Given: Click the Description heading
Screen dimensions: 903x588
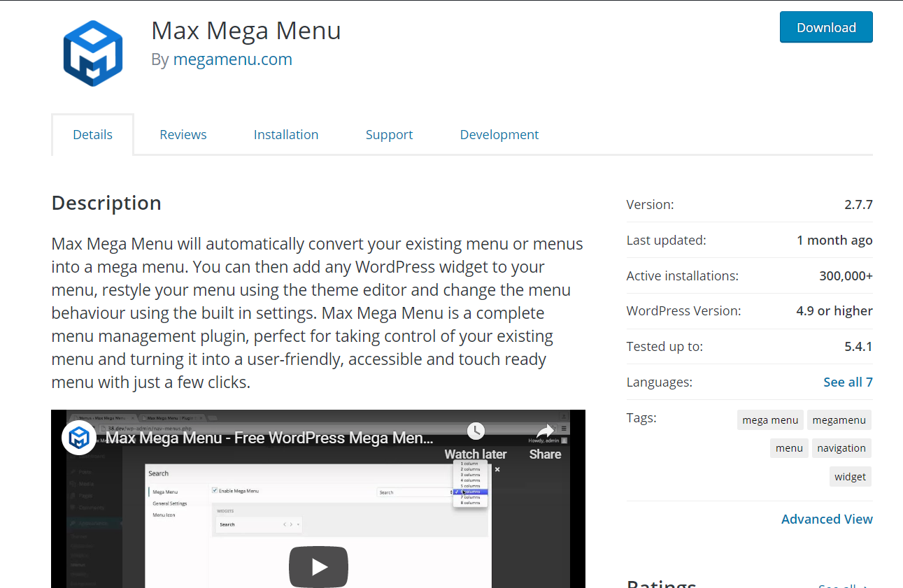Looking at the screenshot, I should [x=106, y=203].
